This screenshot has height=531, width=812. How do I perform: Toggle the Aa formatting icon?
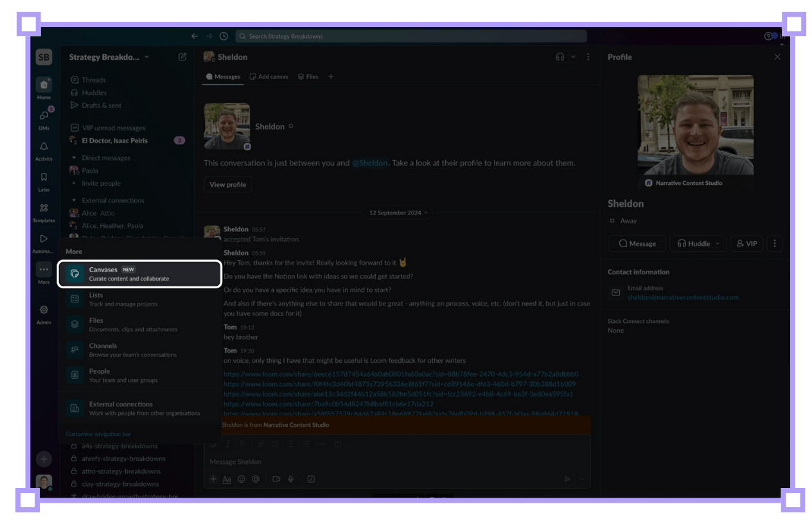(x=227, y=479)
